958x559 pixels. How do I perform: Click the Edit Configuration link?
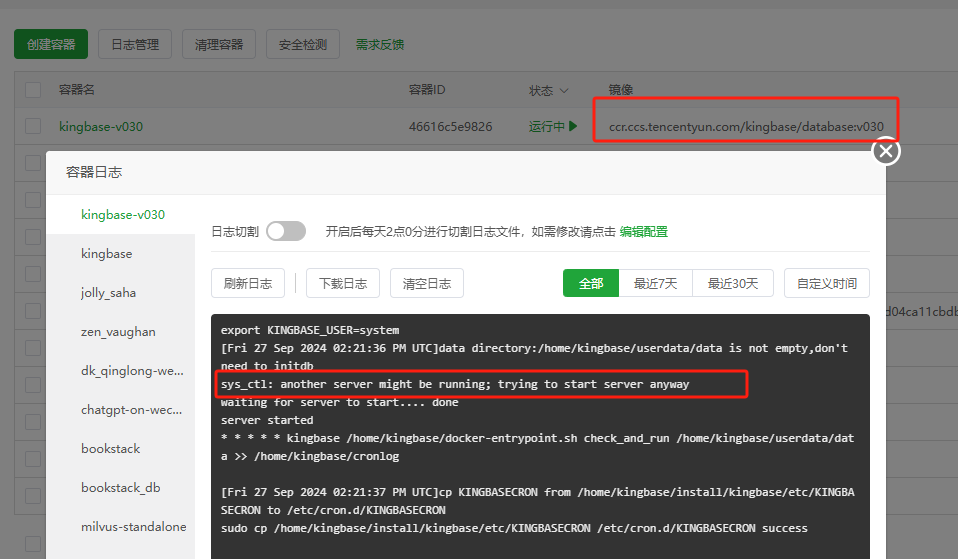643,232
